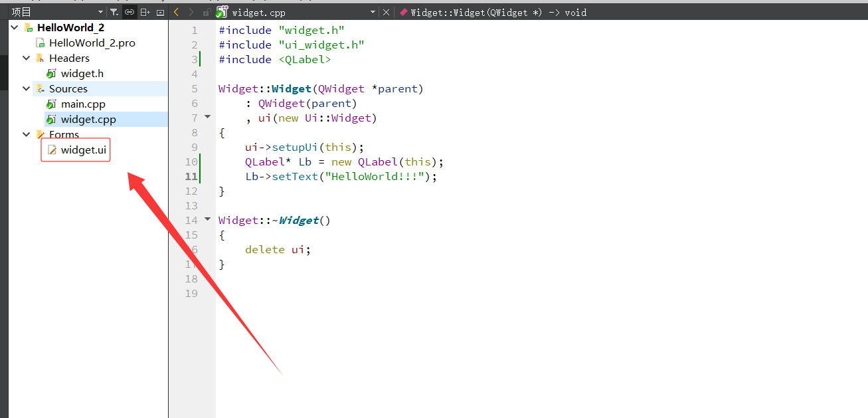Open widget.h in the project tree
Viewport: 868px width, 418px height.
(x=82, y=74)
